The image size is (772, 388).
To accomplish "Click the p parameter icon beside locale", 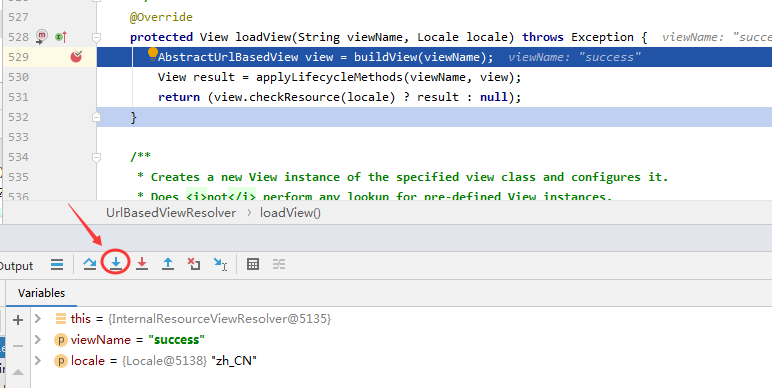I will pyautogui.click(x=61, y=361).
